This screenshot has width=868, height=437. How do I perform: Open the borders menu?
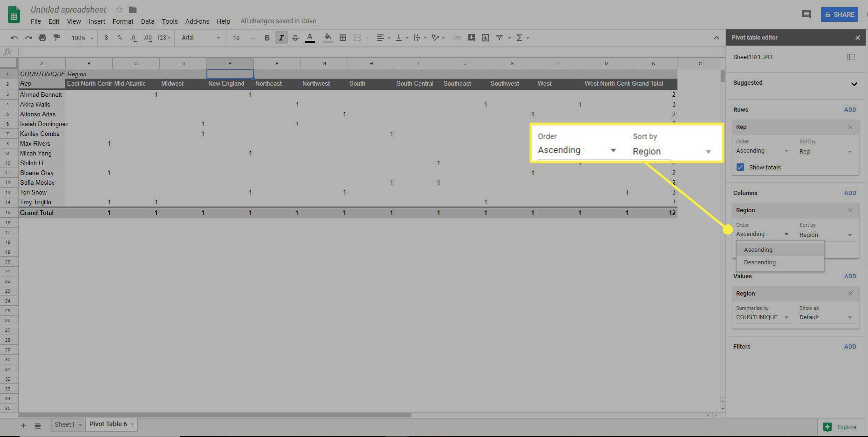pos(343,38)
